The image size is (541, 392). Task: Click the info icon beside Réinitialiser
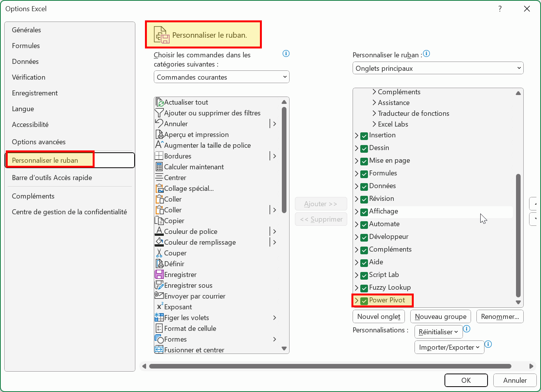[467, 329]
